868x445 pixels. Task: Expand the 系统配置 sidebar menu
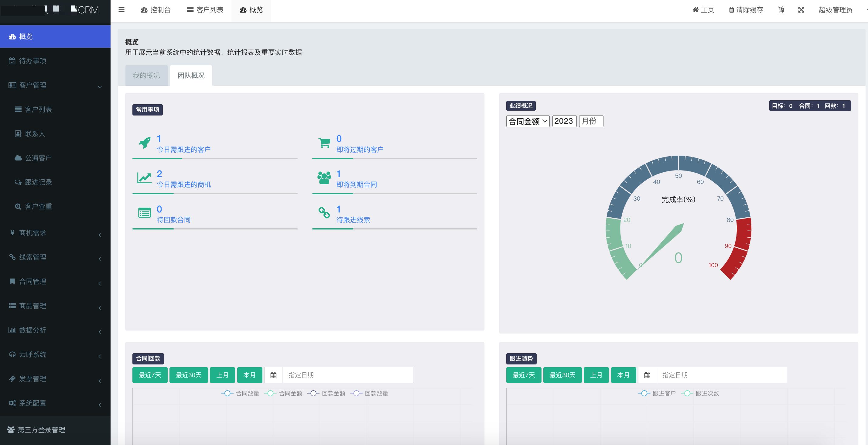pos(55,403)
